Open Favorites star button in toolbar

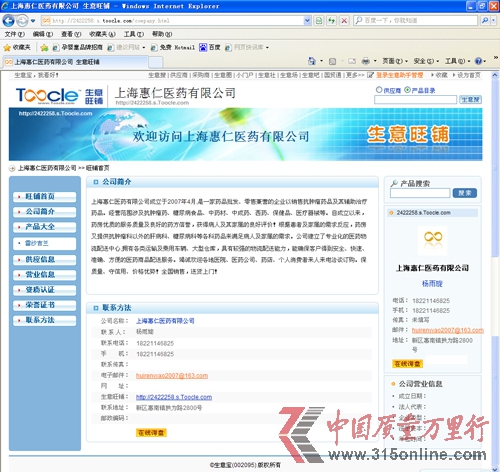pyautogui.click(x=17, y=47)
